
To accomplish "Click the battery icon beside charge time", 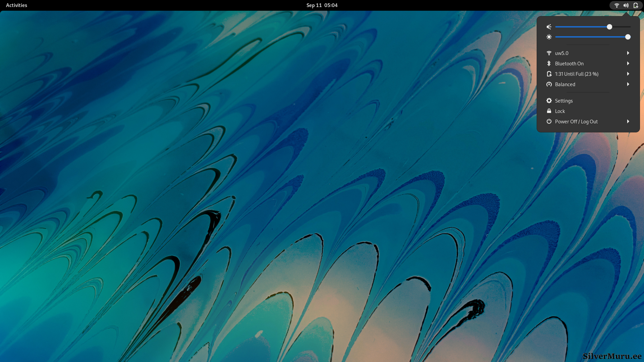I will point(549,74).
